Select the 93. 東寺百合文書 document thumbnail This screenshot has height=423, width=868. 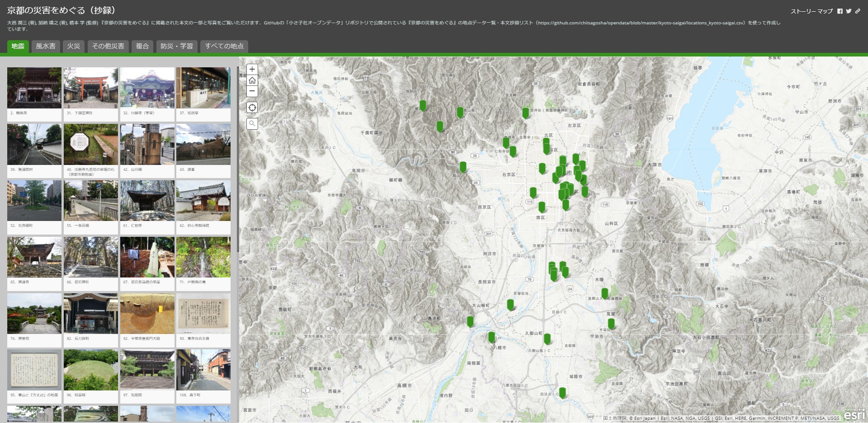pos(203,314)
